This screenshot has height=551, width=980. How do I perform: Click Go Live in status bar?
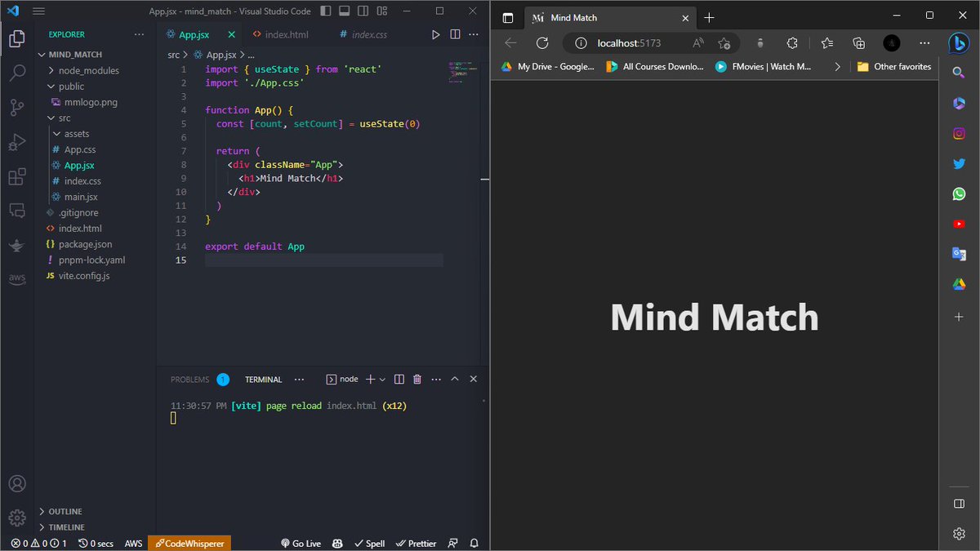coord(301,544)
